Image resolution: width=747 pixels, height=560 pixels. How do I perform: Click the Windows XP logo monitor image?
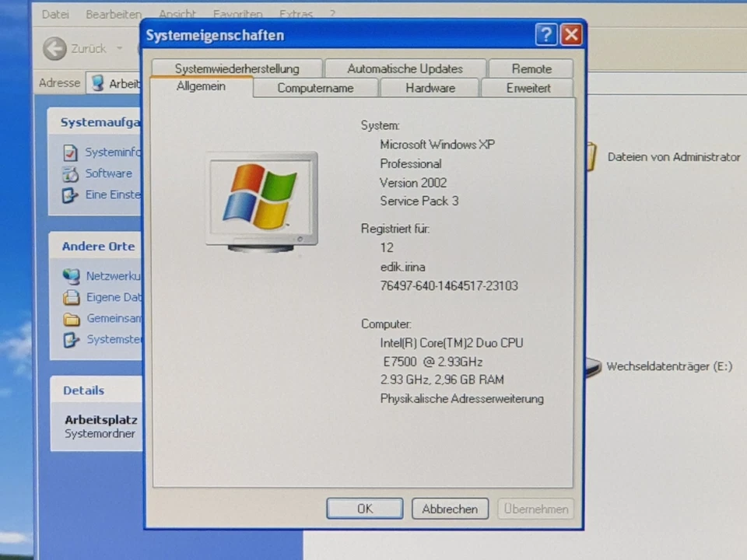262,201
